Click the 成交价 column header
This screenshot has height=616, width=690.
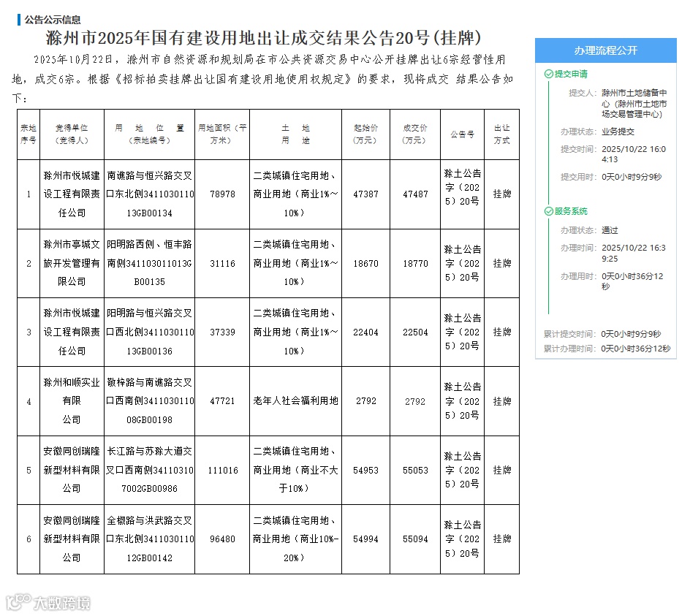click(x=415, y=134)
